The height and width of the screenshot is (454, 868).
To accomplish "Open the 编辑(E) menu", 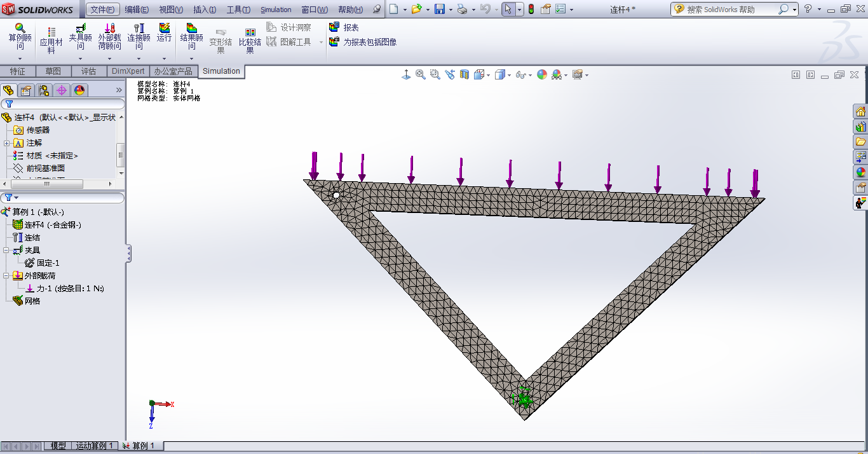I will click(137, 10).
